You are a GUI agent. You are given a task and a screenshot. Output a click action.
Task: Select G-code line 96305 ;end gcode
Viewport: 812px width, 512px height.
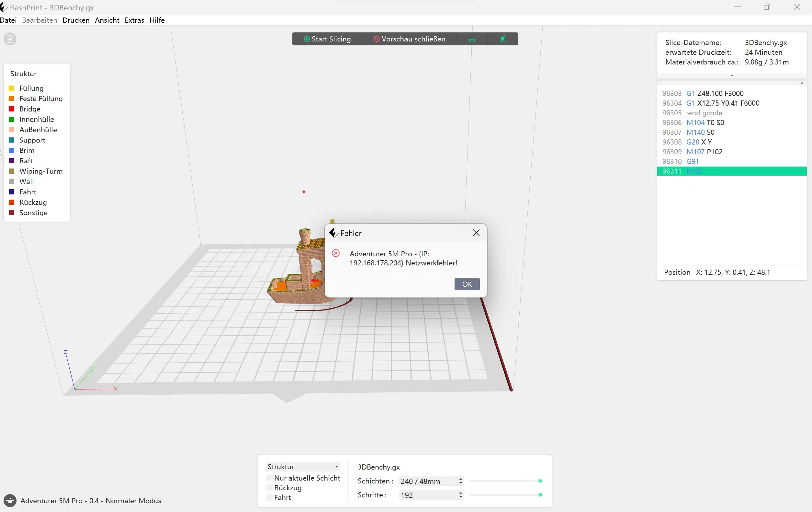click(x=732, y=113)
